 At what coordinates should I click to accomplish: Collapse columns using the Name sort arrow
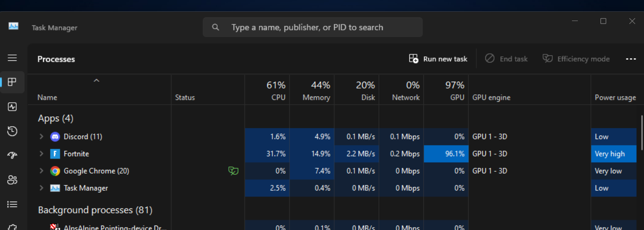97,80
